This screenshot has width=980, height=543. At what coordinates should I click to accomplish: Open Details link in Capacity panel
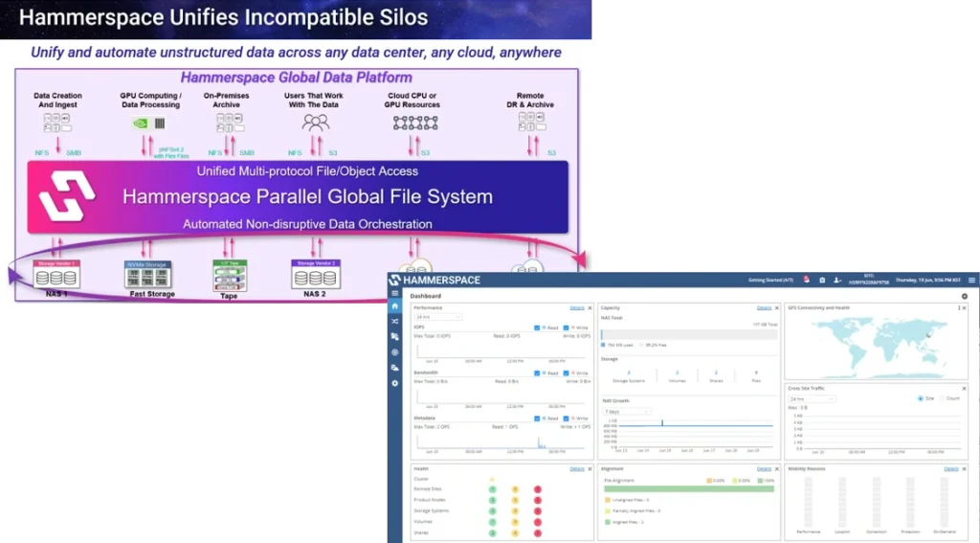[764, 307]
